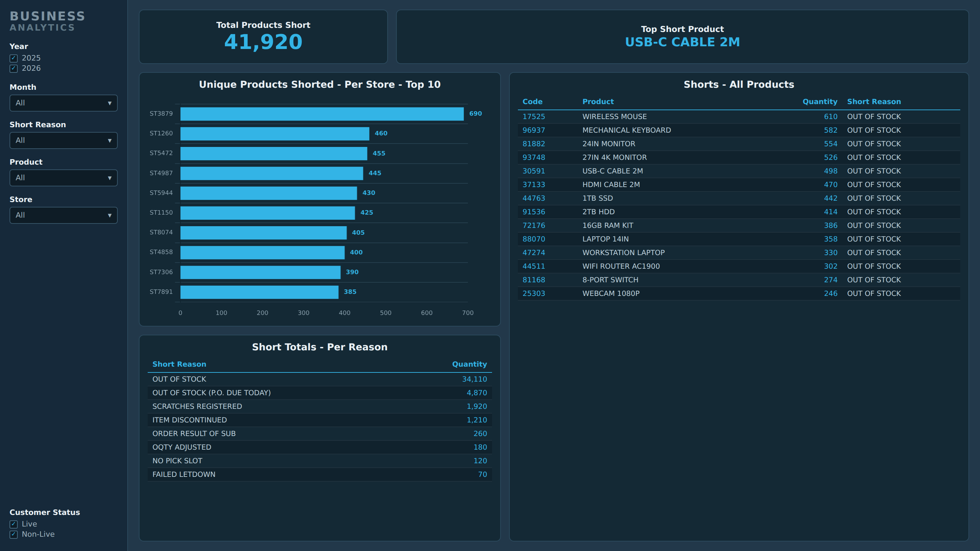The height and width of the screenshot is (551, 980).
Task: Expand the Short Reason filter dropdown
Action: tap(64, 140)
